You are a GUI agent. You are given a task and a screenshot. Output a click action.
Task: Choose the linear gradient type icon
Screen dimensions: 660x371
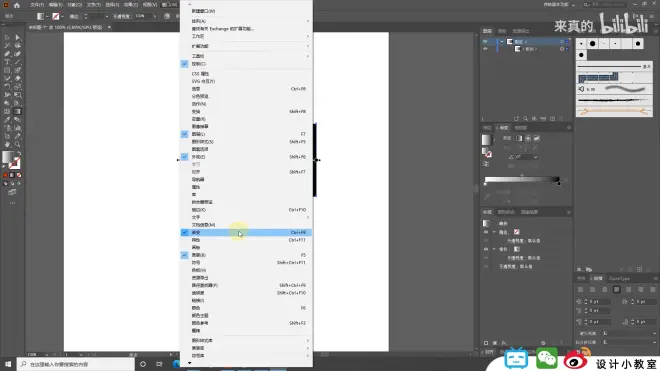click(519, 139)
